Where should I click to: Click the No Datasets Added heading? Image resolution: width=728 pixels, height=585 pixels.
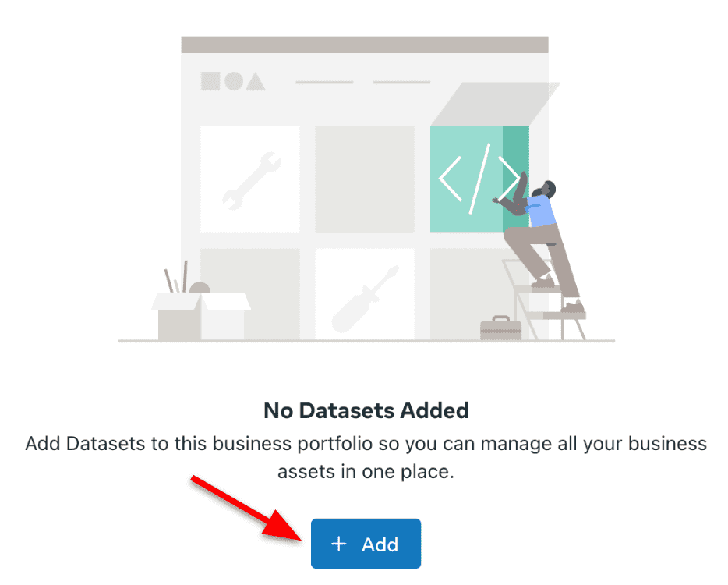click(365, 410)
